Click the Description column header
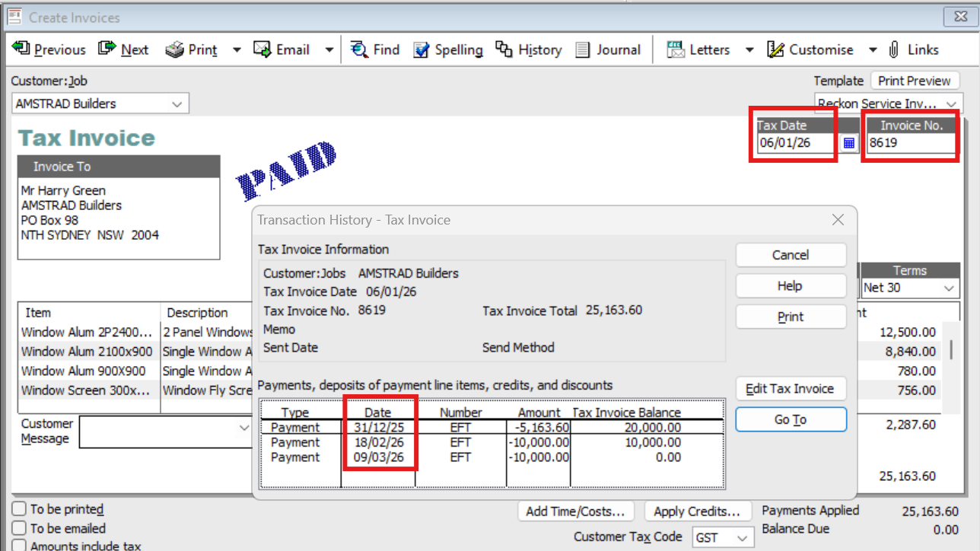980x551 pixels. (x=198, y=313)
